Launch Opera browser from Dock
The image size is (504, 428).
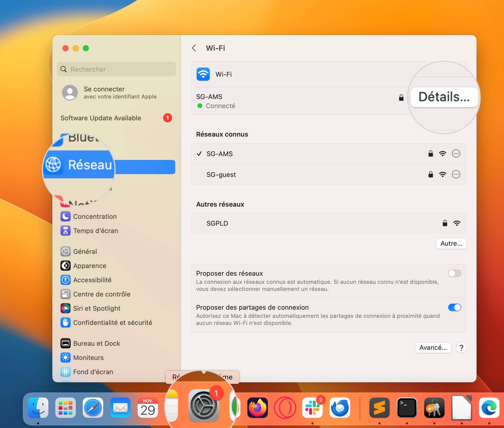285,408
